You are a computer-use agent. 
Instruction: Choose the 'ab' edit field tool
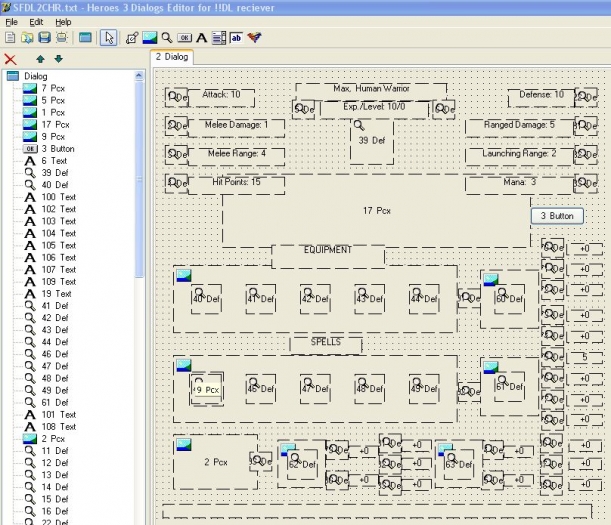point(236,38)
